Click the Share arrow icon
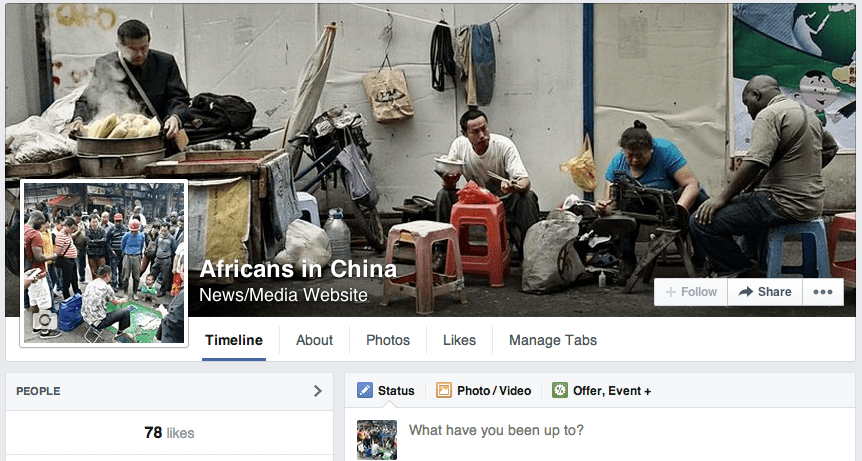Screen dimensions: 862x461 [745, 292]
